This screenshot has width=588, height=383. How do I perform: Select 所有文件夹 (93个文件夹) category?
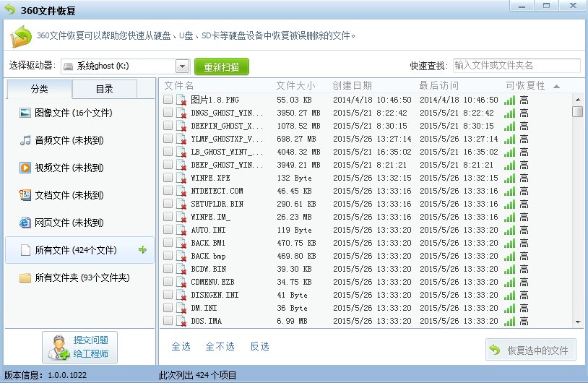point(79,277)
